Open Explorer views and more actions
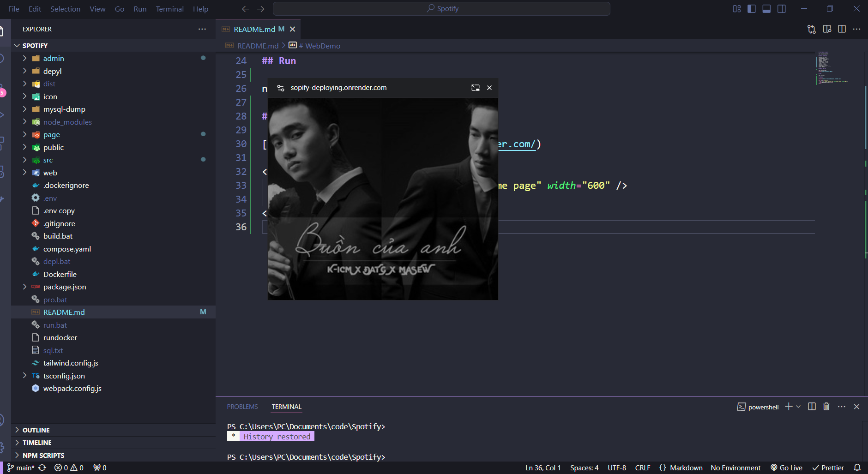This screenshot has height=474, width=868. tap(202, 29)
